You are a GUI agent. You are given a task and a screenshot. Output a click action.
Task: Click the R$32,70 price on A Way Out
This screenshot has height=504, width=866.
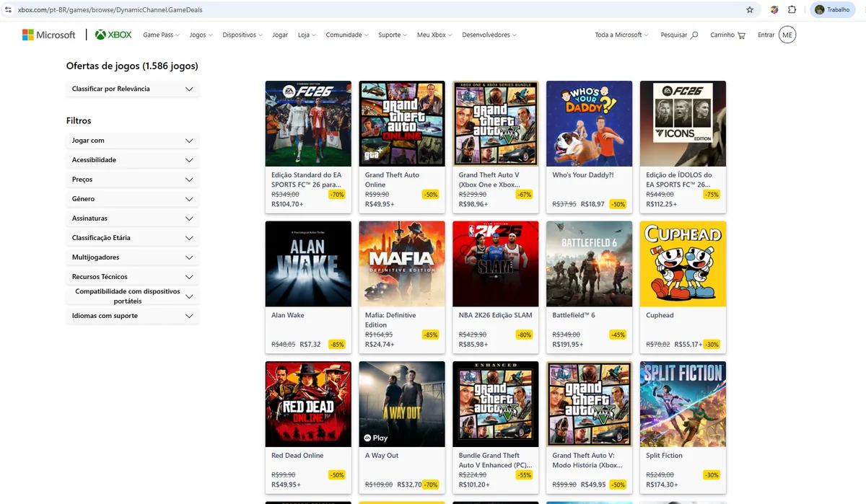(x=409, y=485)
